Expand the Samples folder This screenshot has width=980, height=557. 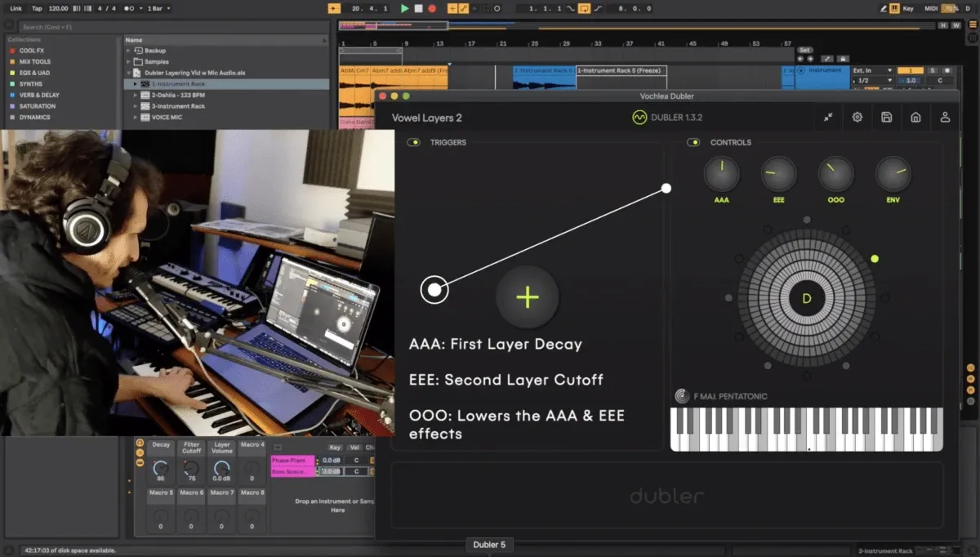[x=129, y=61]
